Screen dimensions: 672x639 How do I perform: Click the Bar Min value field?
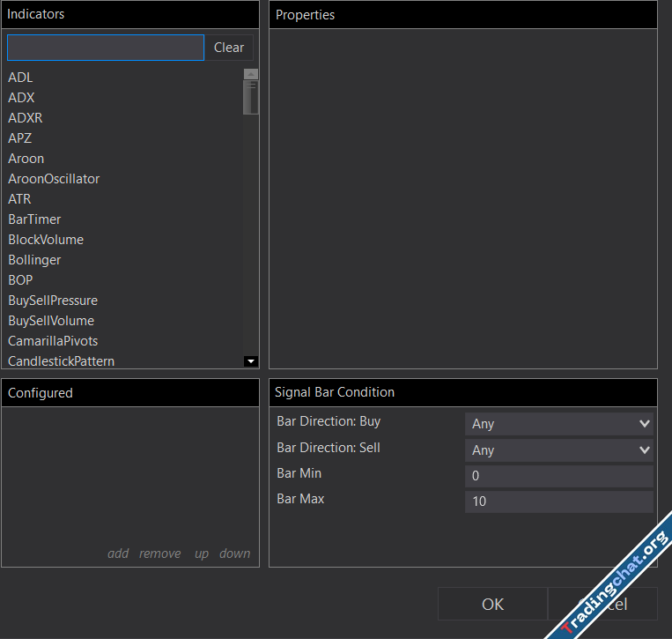(x=558, y=476)
